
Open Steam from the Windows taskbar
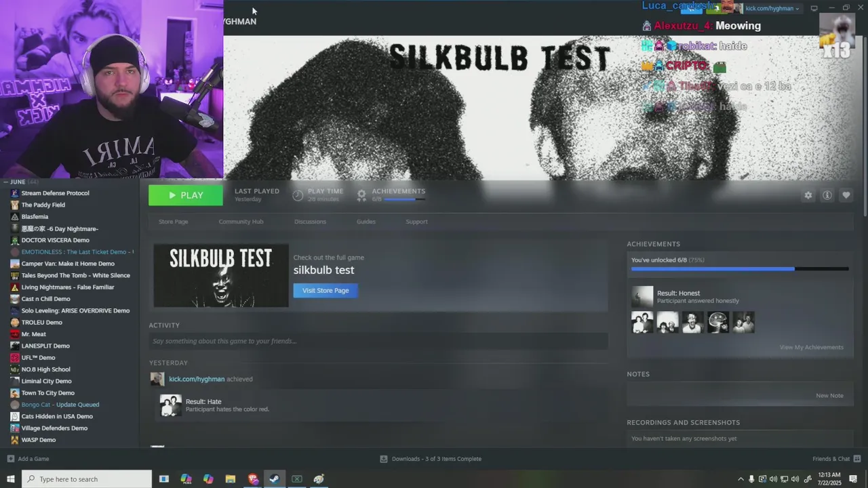click(x=275, y=479)
